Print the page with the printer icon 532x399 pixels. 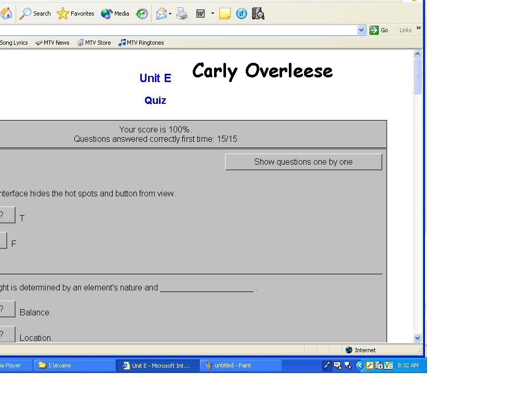pos(182,14)
